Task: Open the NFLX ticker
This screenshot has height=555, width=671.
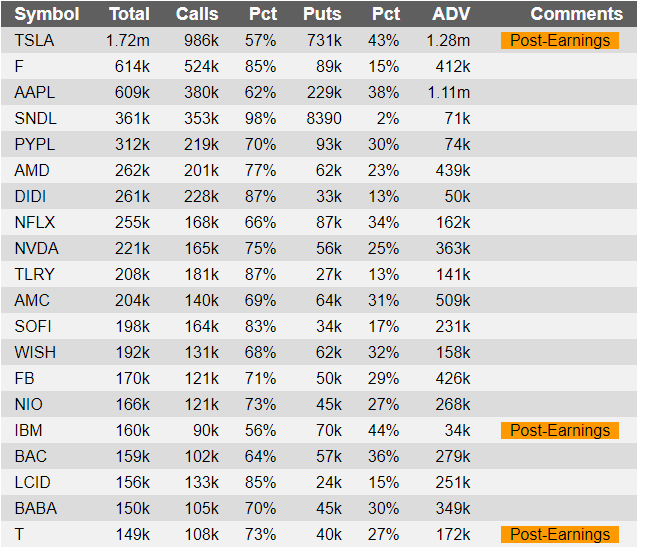Action: click(35, 223)
